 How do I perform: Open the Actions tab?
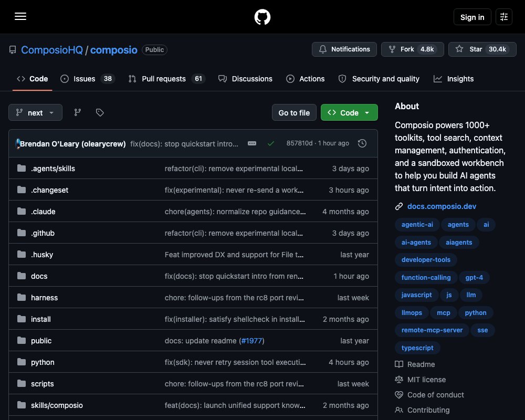pyautogui.click(x=306, y=79)
